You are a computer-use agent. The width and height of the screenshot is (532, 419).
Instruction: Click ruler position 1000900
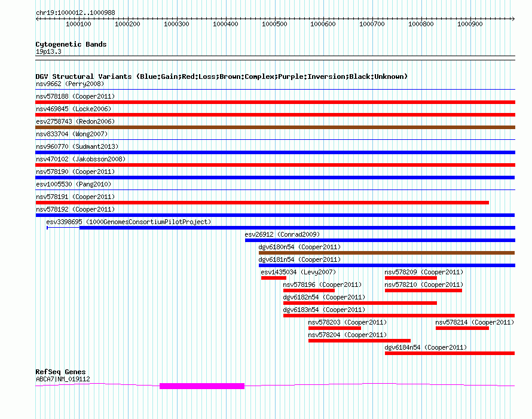[x=470, y=24]
